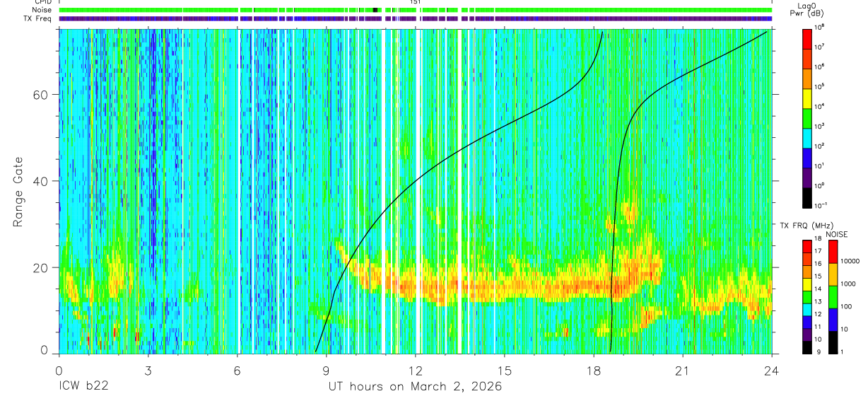
Task: Click the green Noise strip above the plot
Action: pyautogui.click(x=416, y=10)
